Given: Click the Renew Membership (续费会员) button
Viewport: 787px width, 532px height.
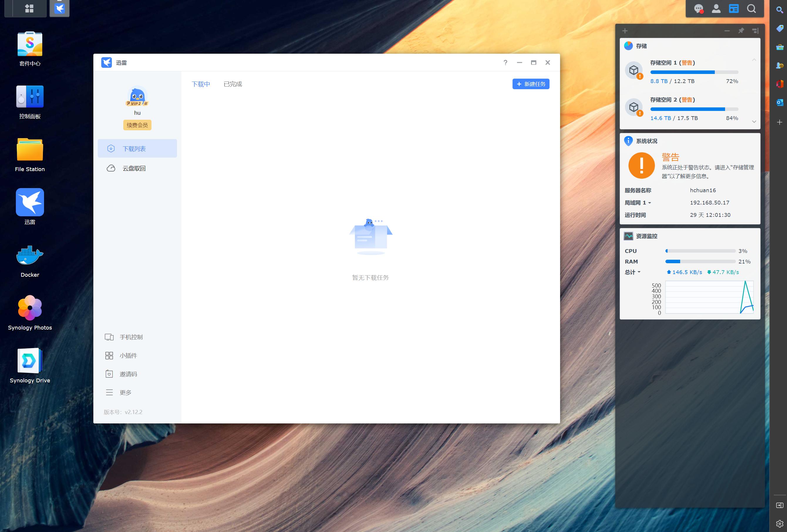Looking at the screenshot, I should (x=137, y=125).
